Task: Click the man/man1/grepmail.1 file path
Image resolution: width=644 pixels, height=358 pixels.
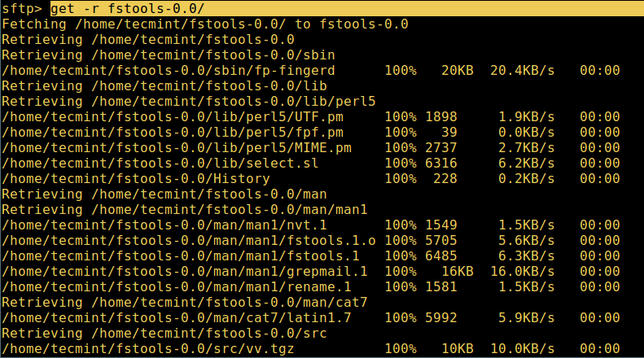Action: (x=185, y=272)
